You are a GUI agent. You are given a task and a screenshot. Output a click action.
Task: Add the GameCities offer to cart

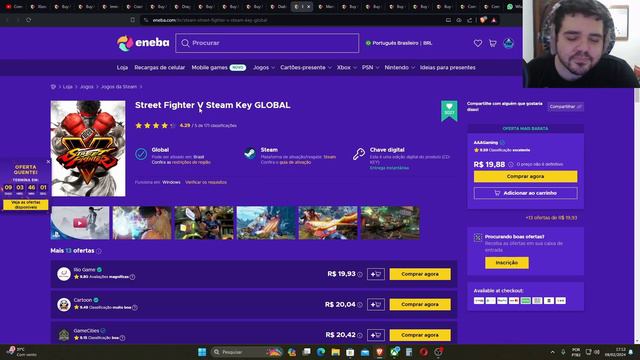tap(376, 335)
